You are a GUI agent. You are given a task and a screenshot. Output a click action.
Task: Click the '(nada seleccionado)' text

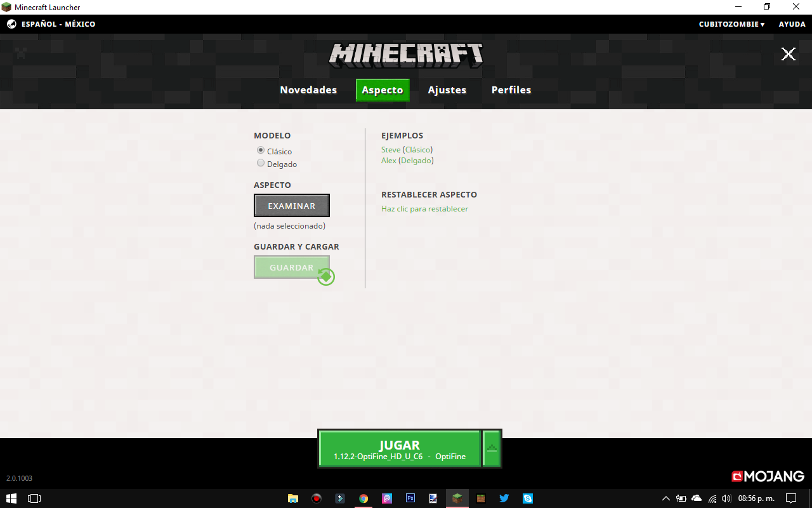coord(289,225)
